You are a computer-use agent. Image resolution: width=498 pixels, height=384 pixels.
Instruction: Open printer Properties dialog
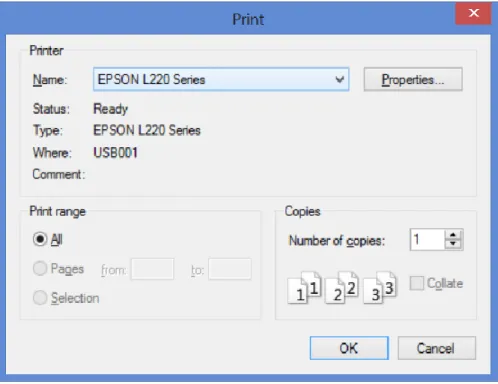tap(413, 79)
